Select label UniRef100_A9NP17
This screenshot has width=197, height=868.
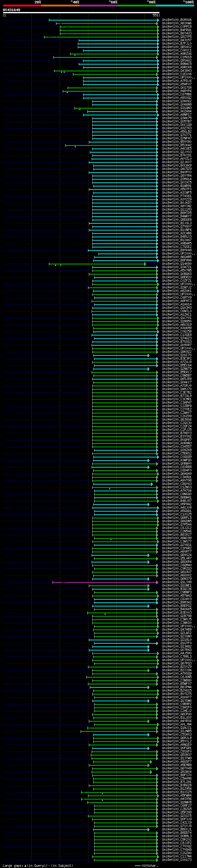coord(176,115)
